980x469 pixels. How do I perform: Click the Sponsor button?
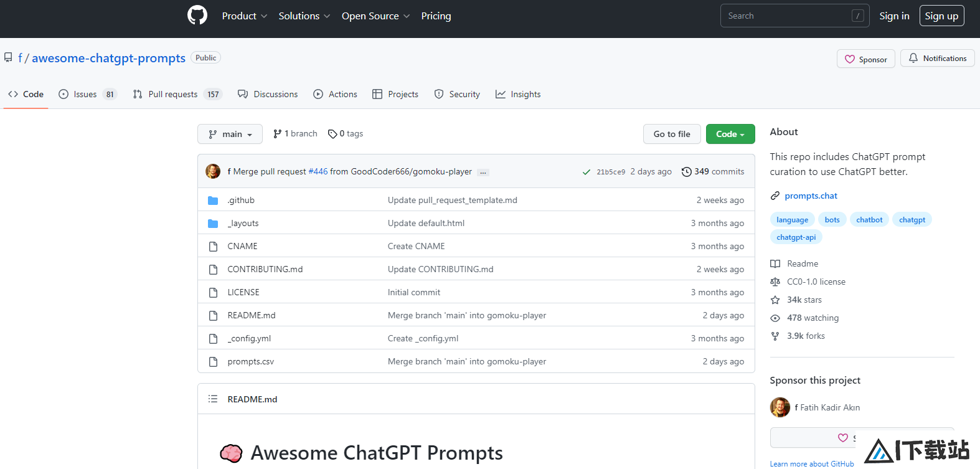click(866, 59)
